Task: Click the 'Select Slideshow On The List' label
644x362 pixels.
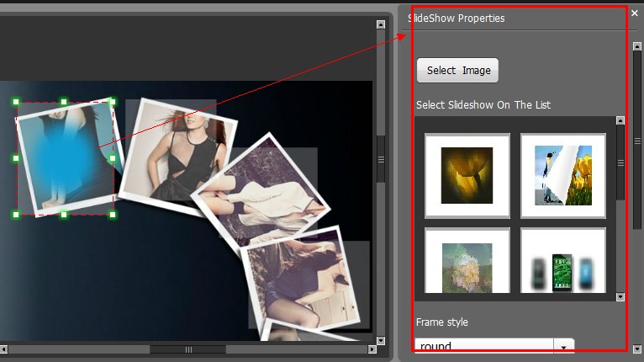Action: pos(483,105)
